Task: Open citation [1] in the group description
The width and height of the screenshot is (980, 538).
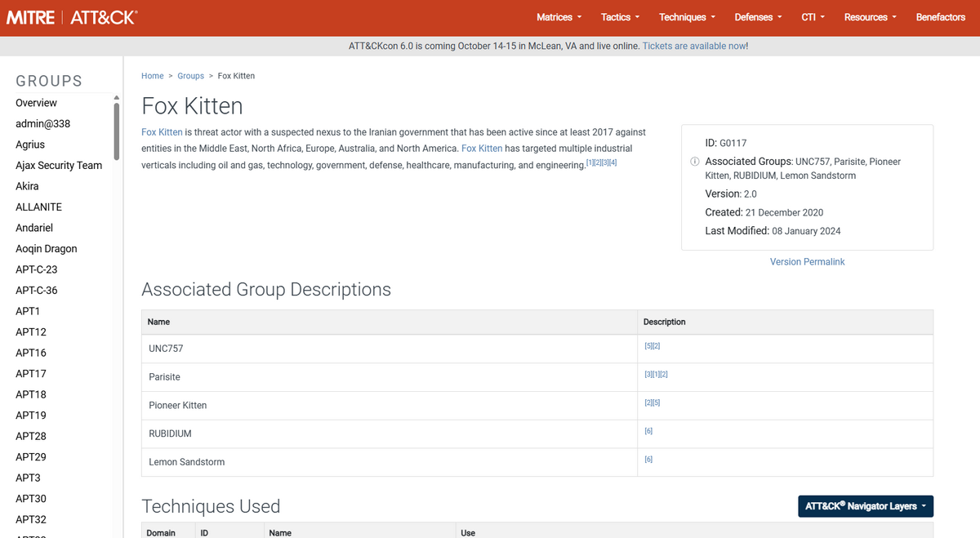Action: point(590,163)
